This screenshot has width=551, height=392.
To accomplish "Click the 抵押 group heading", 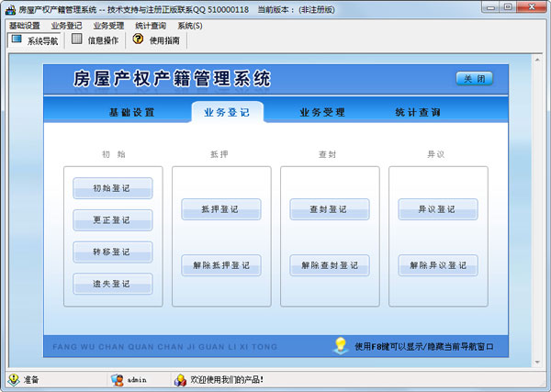I will (x=219, y=154).
